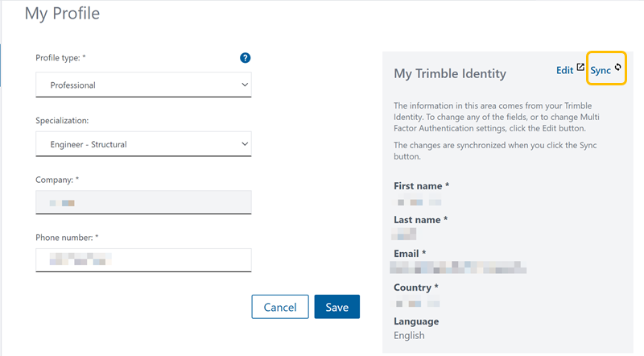Click the chevron arrow of Profile type dropdown
This screenshot has height=356, width=644.
(245, 85)
